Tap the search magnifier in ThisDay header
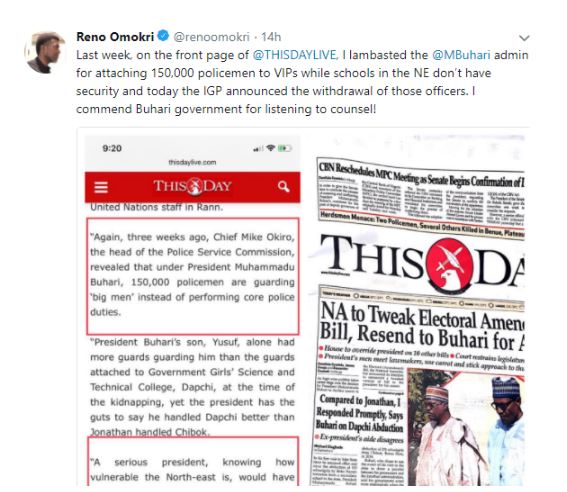Viewport: 567px width, 492px height. (284, 187)
